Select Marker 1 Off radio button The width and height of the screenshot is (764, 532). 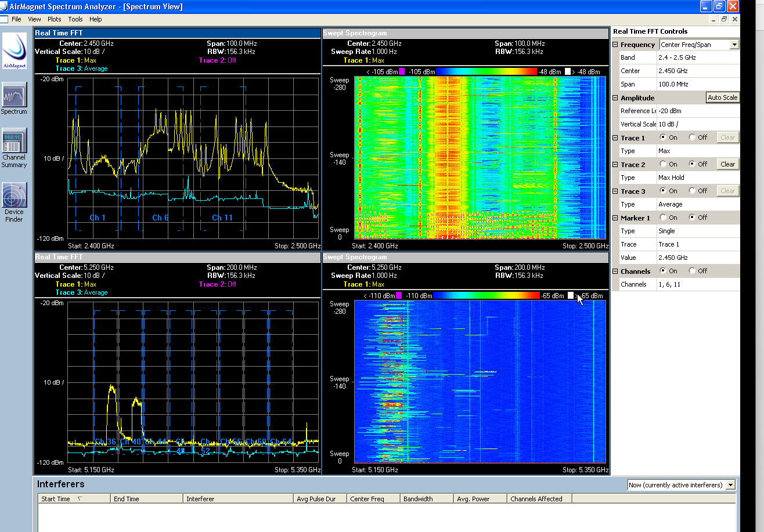692,218
